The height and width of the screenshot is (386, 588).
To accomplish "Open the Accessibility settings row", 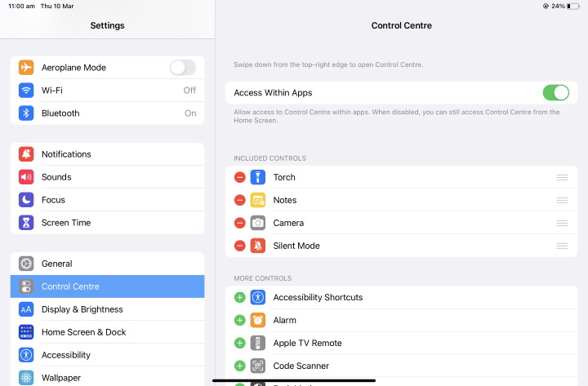I will pyautogui.click(x=107, y=355).
